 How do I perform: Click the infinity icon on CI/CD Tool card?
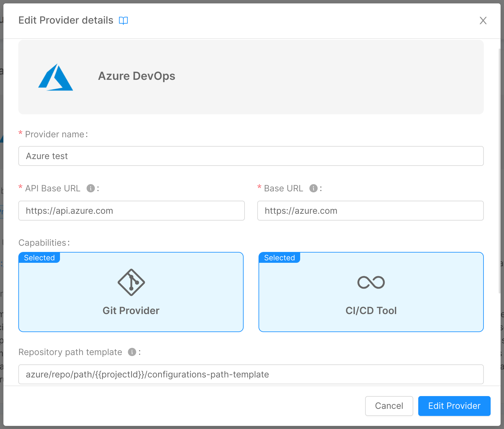(x=371, y=282)
